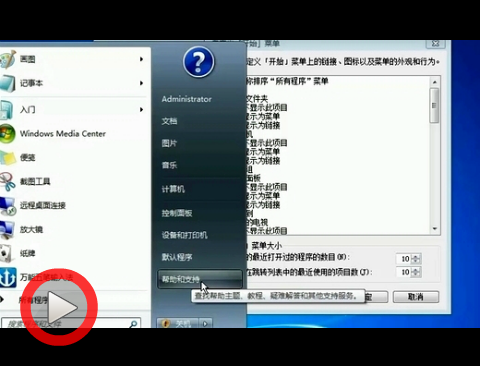Open 图片 Pictures in start menu

coord(169,143)
